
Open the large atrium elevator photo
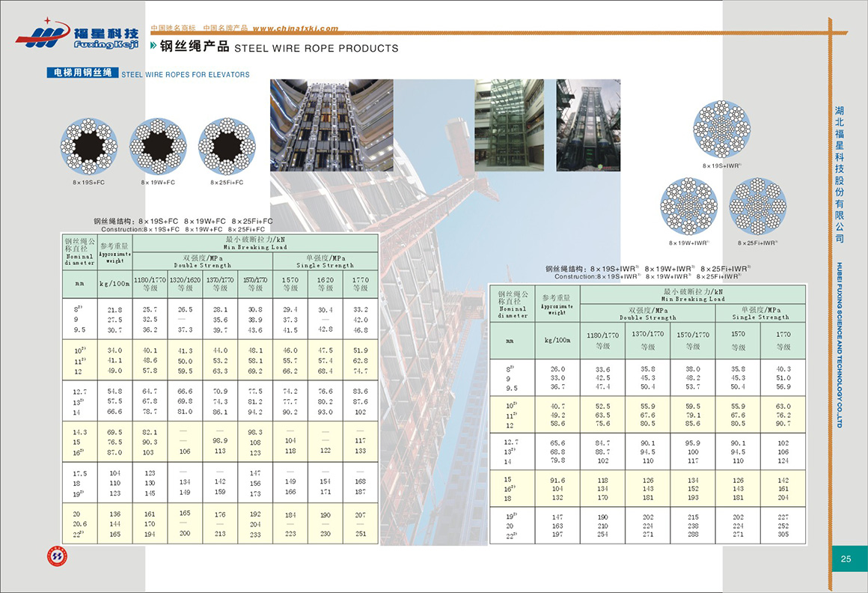tap(331, 125)
